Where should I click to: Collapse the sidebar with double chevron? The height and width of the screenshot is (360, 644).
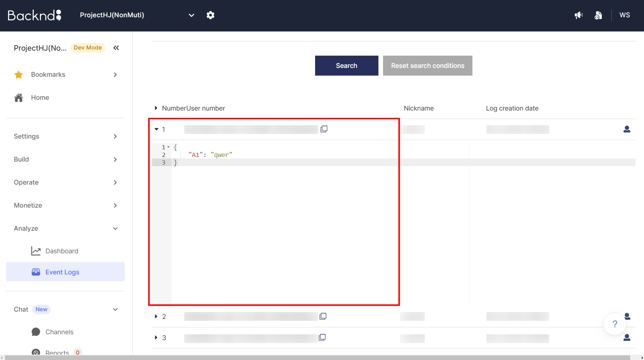pyautogui.click(x=116, y=48)
